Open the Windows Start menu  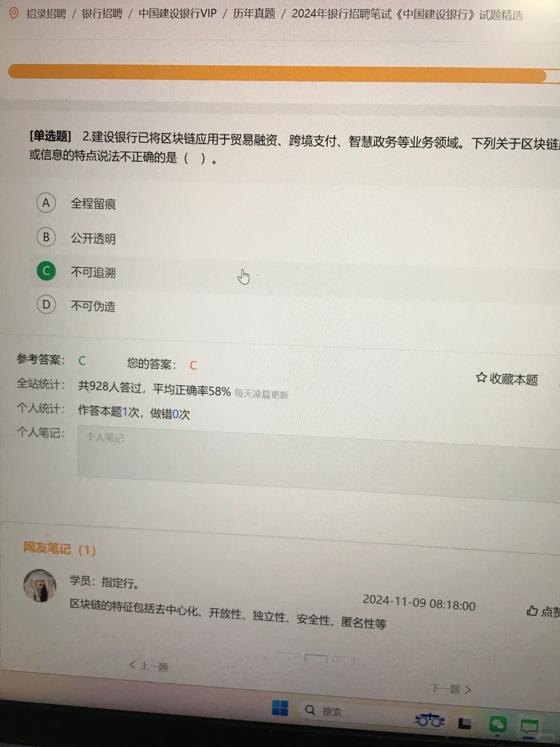(280, 708)
